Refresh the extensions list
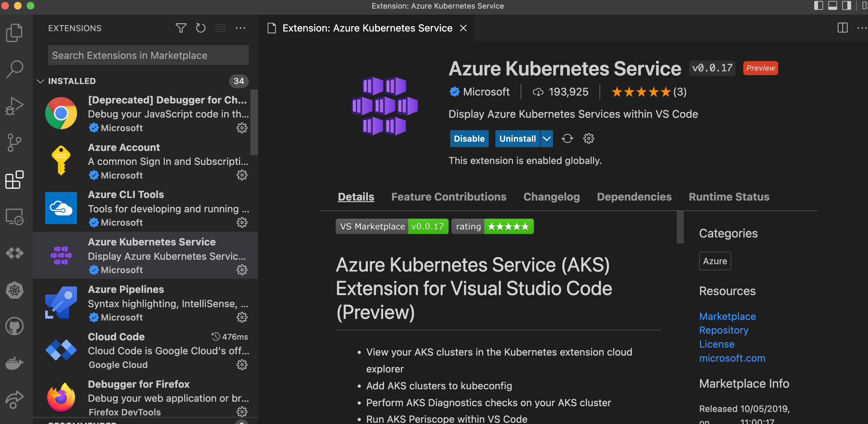The width and height of the screenshot is (868, 424). pos(200,28)
